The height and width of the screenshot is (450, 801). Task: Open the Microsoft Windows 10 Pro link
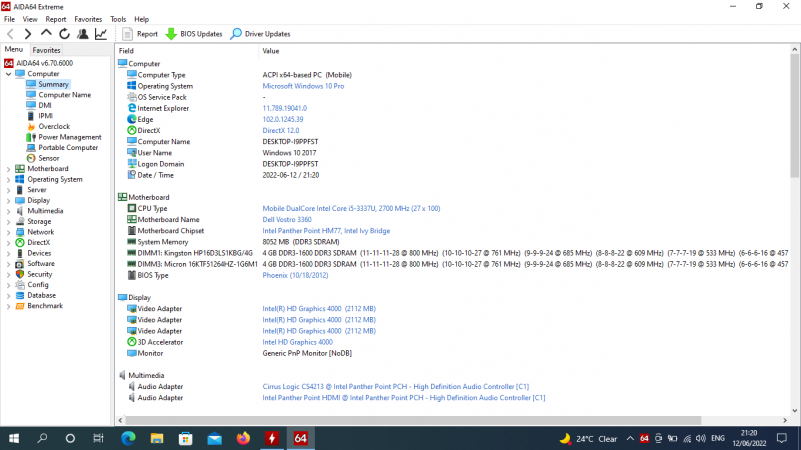pos(303,86)
